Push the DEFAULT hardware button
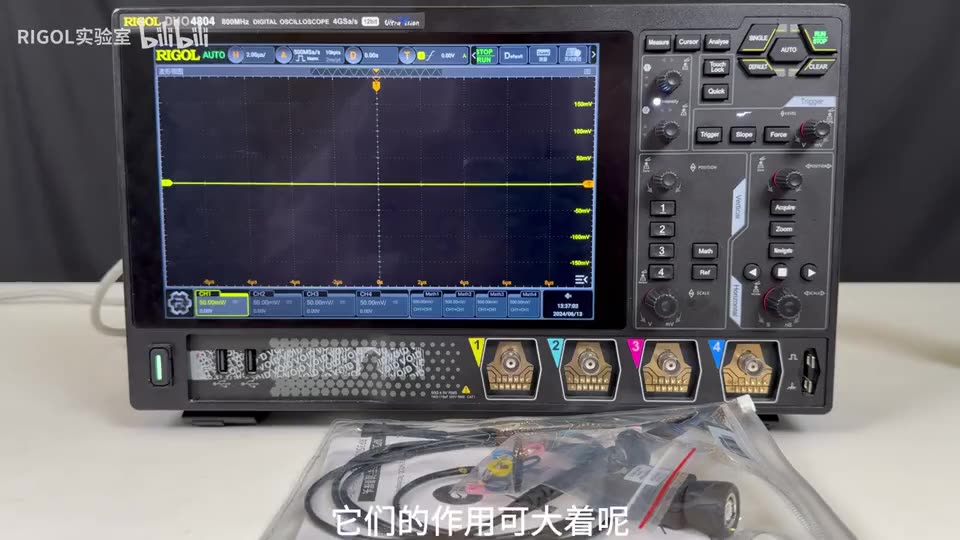Viewport: 960px width, 540px height. tap(758, 67)
